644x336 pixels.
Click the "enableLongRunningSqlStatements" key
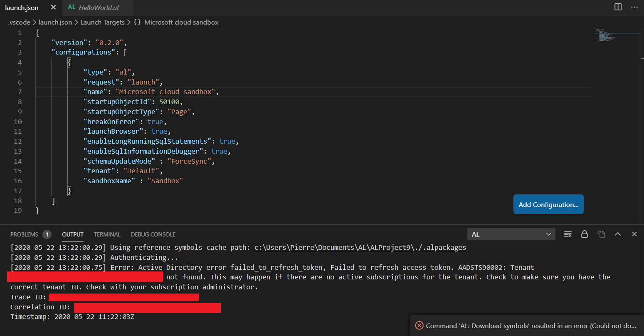(x=147, y=142)
